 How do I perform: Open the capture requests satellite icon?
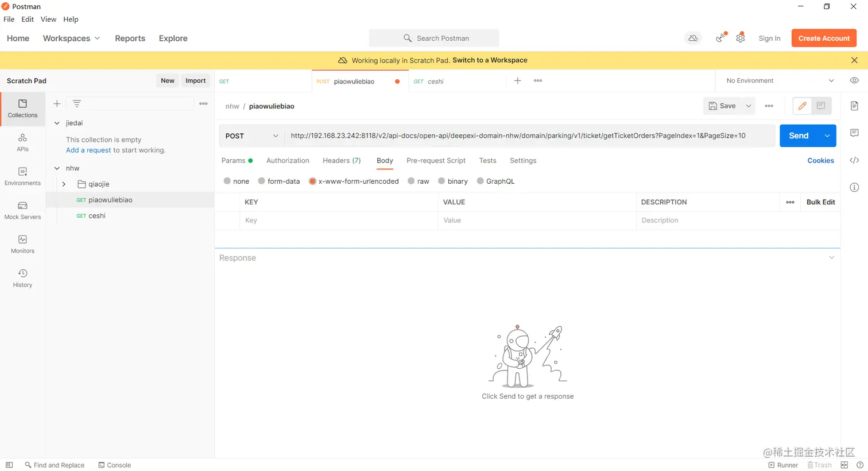[720, 38]
